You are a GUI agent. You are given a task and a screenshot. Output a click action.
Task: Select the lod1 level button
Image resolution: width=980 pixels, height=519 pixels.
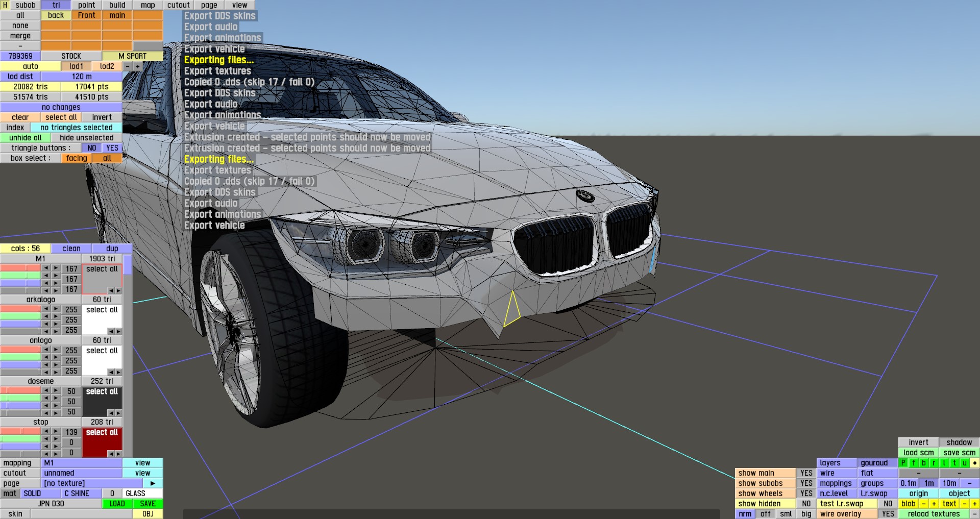pos(77,66)
